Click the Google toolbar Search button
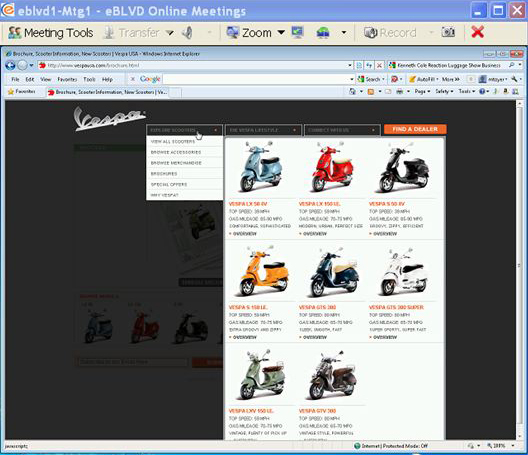528x455 pixels. point(371,79)
